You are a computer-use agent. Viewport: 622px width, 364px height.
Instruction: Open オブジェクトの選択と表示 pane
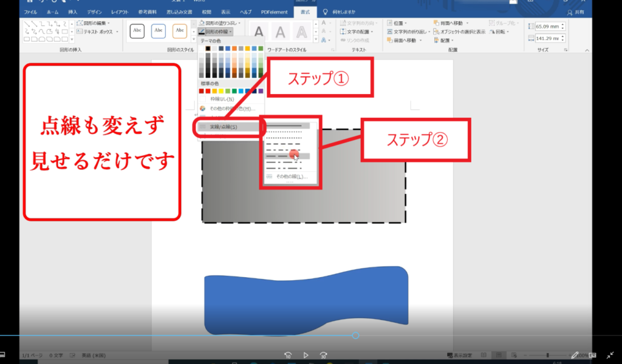pyautogui.click(x=460, y=32)
